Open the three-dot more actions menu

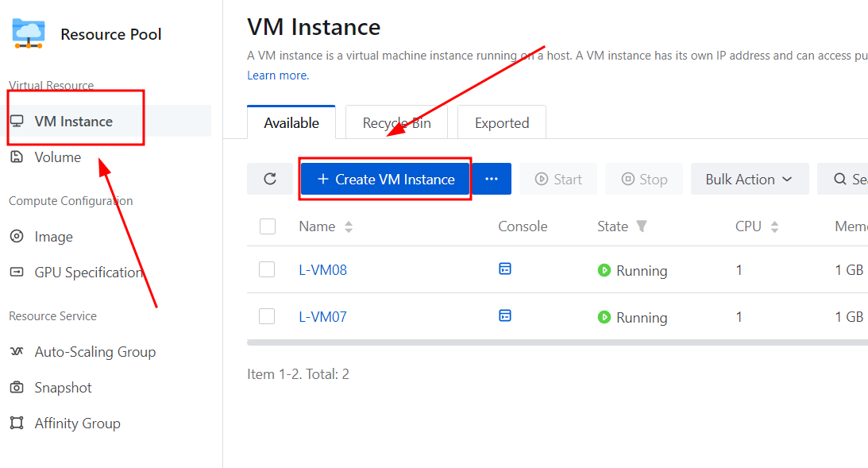[x=492, y=179]
